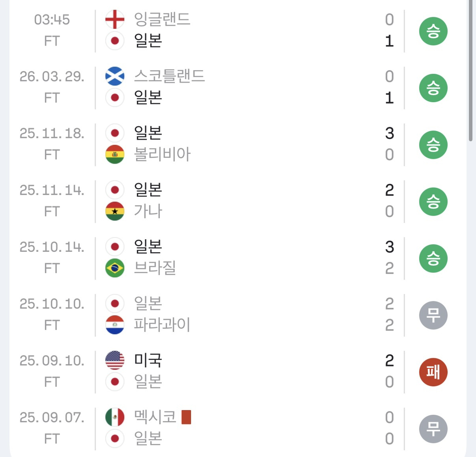Click the Scotland flag icon

(x=115, y=76)
